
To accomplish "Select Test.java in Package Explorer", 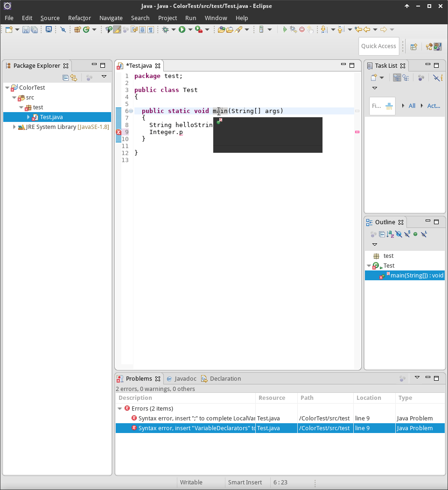I will 57,117.
